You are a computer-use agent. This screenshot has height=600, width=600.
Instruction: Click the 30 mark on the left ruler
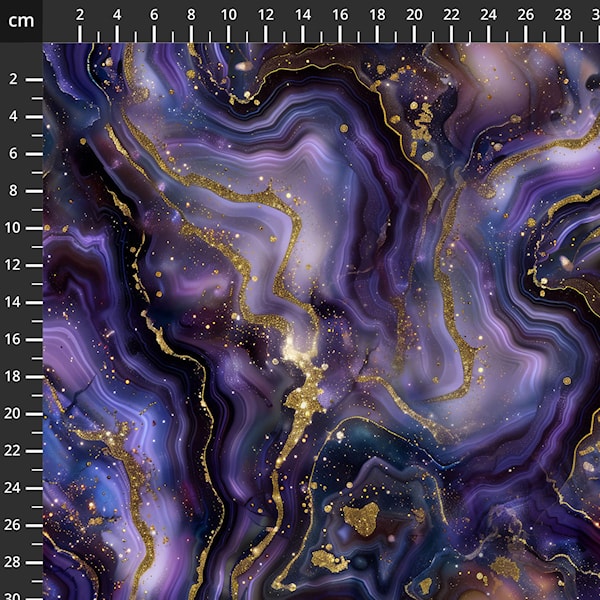tap(16, 594)
